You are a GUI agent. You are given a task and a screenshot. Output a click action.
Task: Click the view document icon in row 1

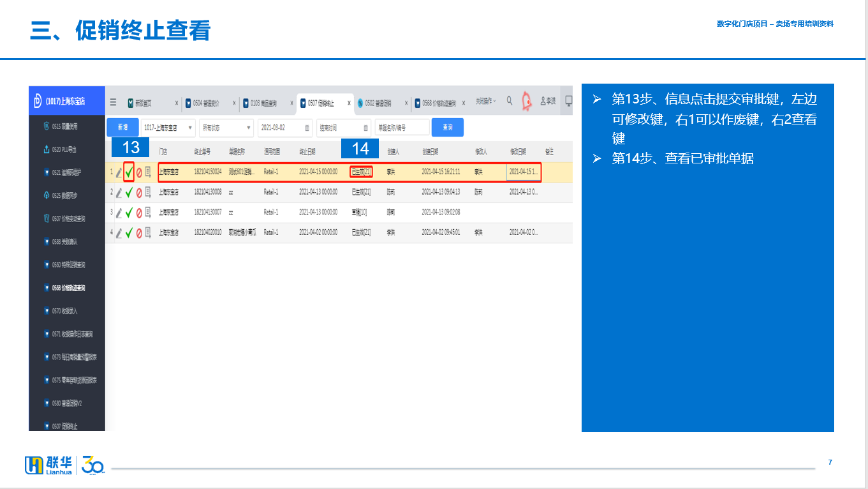148,172
